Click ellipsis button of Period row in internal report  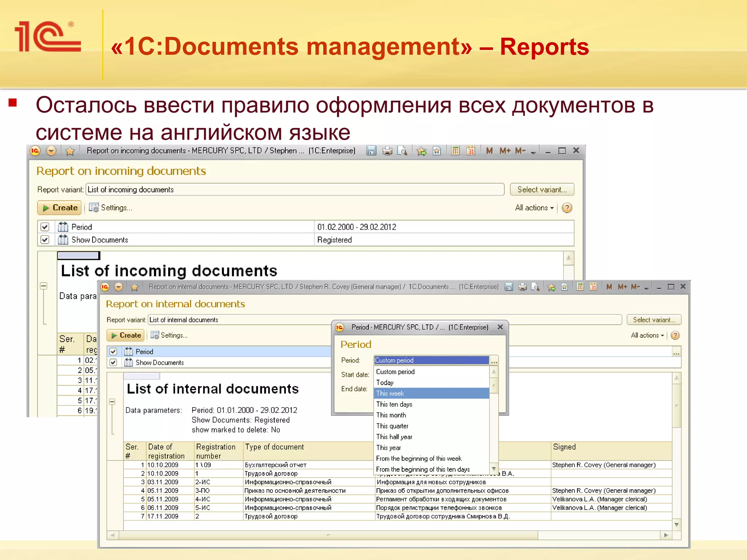tap(676, 352)
